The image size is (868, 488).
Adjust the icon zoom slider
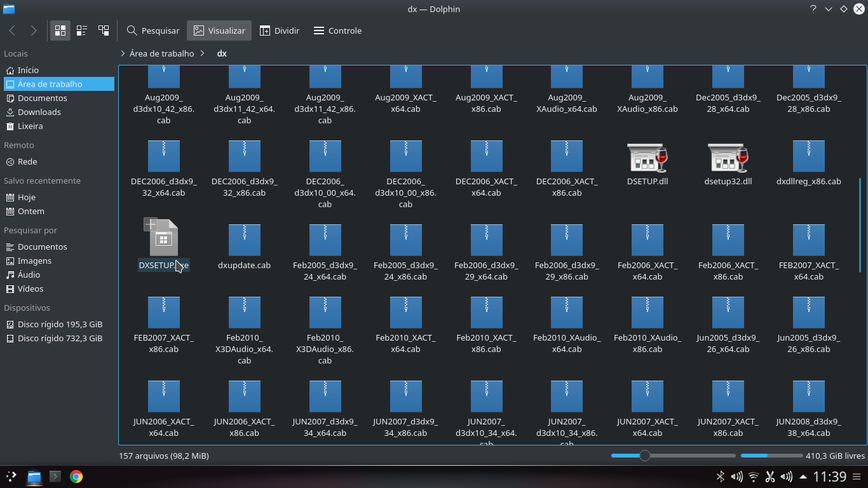(645, 456)
